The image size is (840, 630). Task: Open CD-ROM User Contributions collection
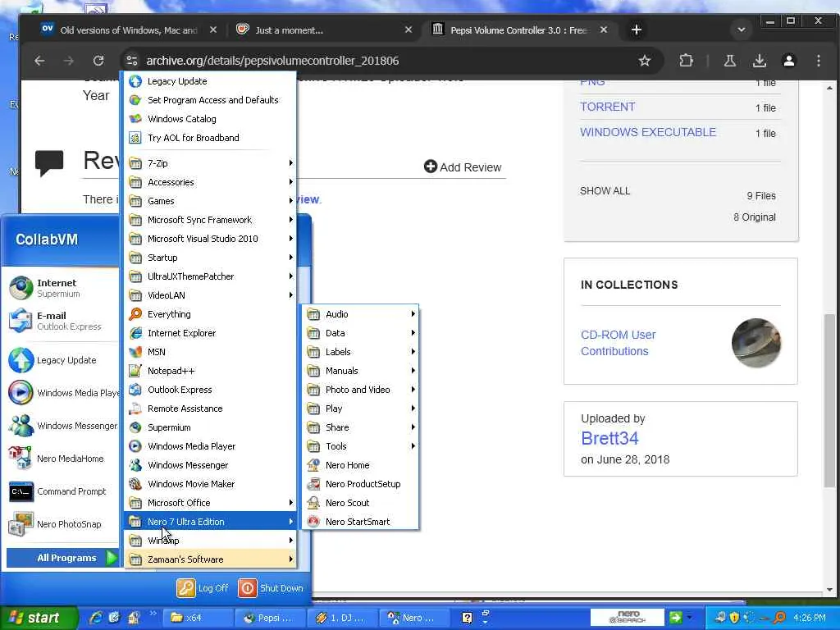click(x=619, y=343)
